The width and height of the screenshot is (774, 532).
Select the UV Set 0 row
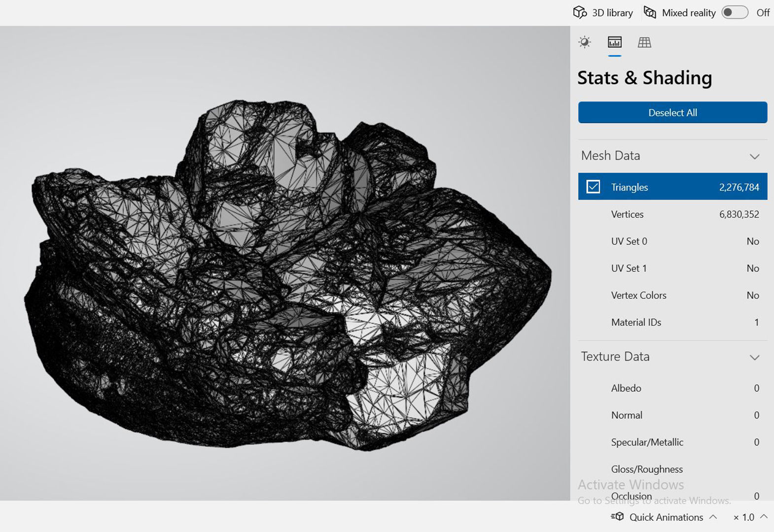point(672,241)
